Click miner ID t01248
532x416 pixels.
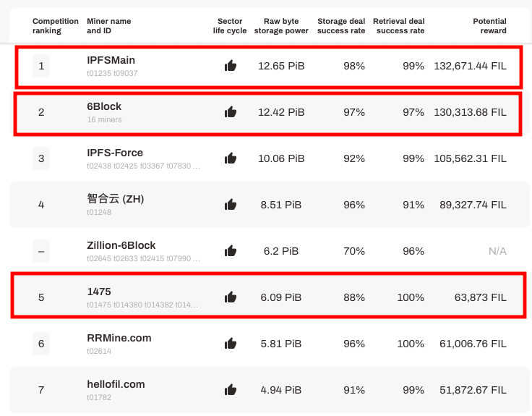click(99, 212)
